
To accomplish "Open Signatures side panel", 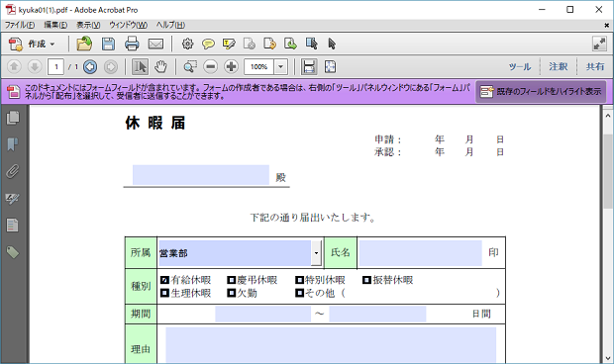I will (13, 198).
